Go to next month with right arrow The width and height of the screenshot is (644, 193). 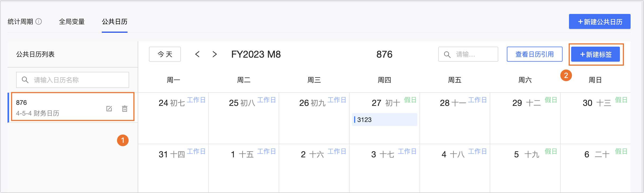coord(214,54)
